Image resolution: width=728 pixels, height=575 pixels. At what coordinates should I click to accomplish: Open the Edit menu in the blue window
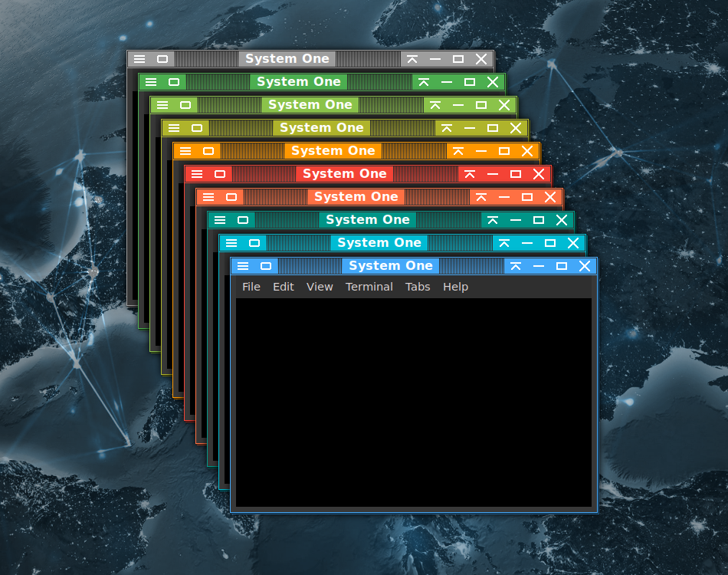pyautogui.click(x=284, y=287)
